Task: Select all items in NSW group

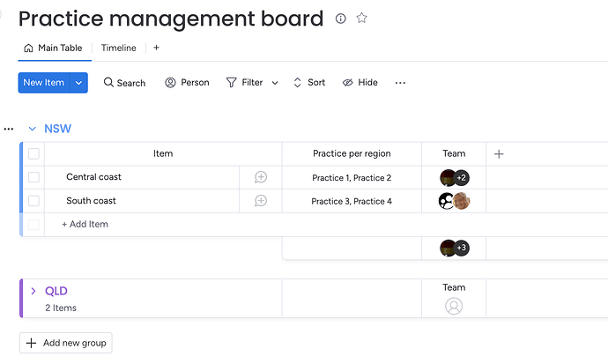Action: [33, 153]
